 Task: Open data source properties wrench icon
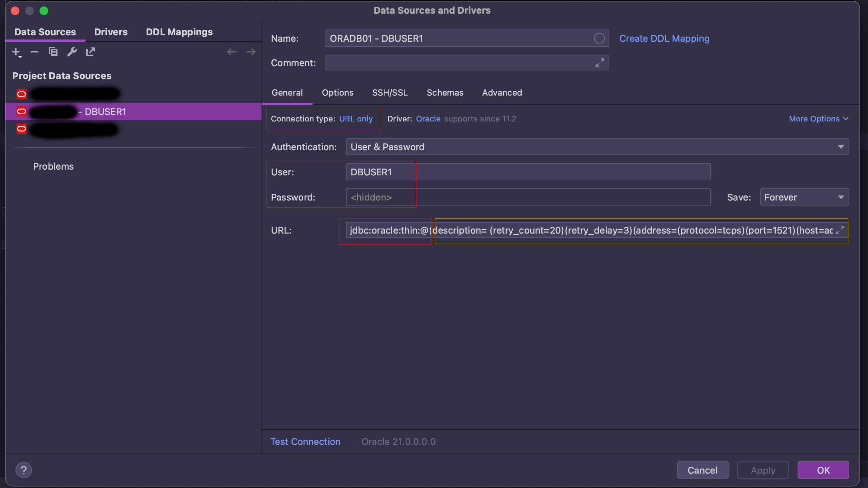pyautogui.click(x=72, y=51)
